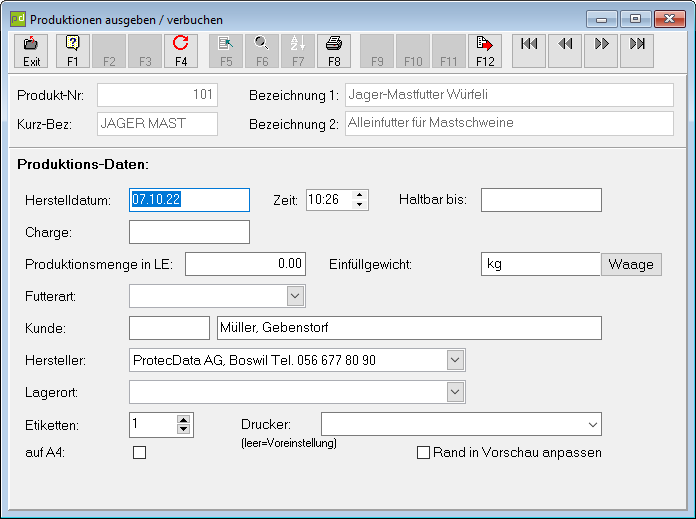Minimize the Produktionen ausgeben window
Viewport: 696px width, 519px height.
pos(601,20)
